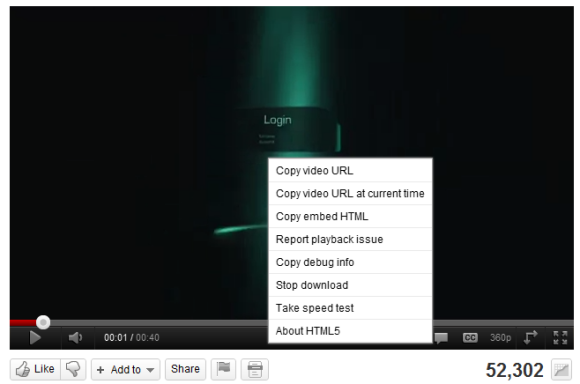Choose Copy video URL at current time
Image resolution: width=580 pixels, height=384 pixels.
[350, 193]
